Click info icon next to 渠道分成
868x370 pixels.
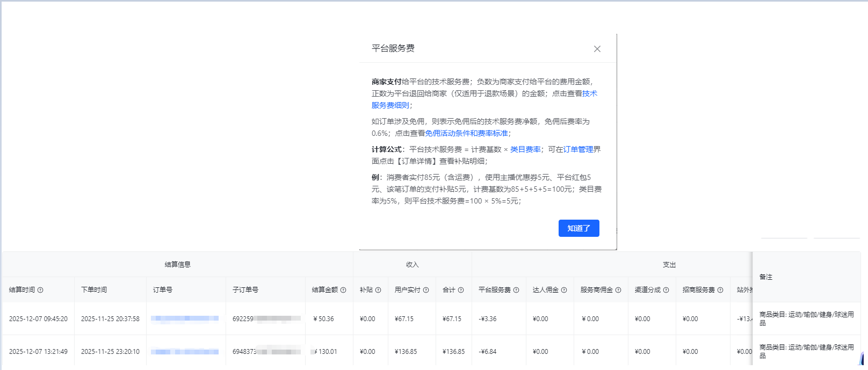[x=666, y=290]
